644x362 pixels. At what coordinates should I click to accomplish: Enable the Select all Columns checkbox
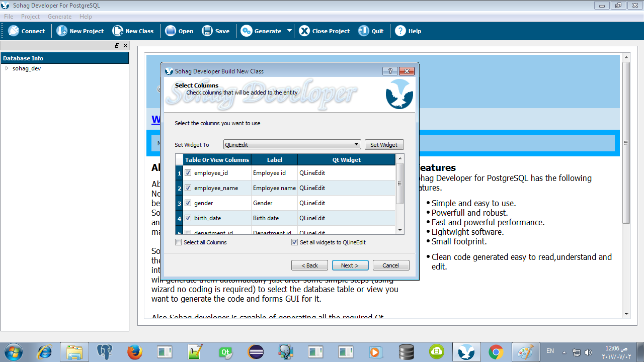coord(179,242)
